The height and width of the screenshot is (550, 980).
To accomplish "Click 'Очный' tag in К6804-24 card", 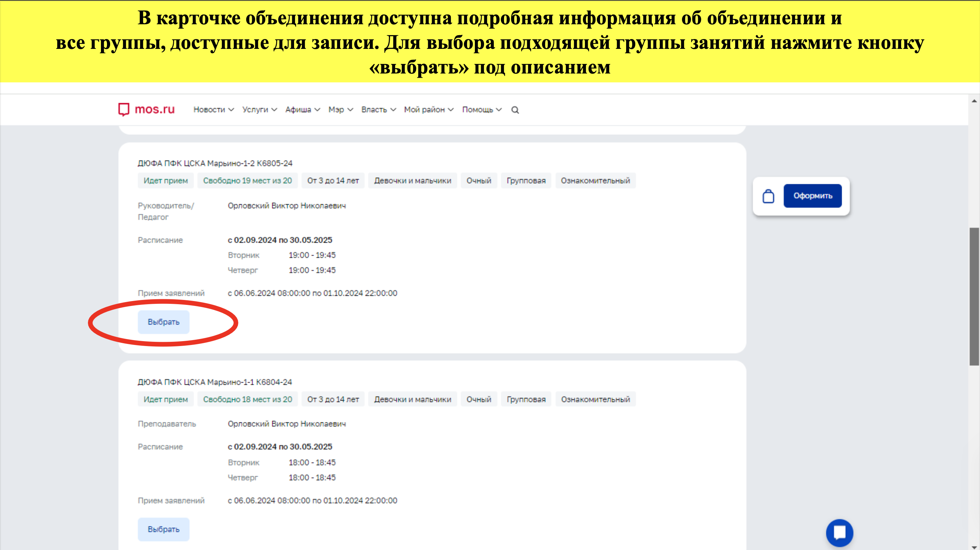I will pyautogui.click(x=479, y=399).
